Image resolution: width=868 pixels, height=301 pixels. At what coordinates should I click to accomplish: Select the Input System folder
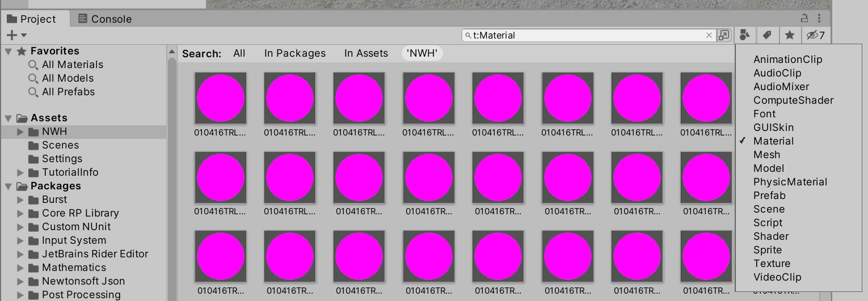74,240
